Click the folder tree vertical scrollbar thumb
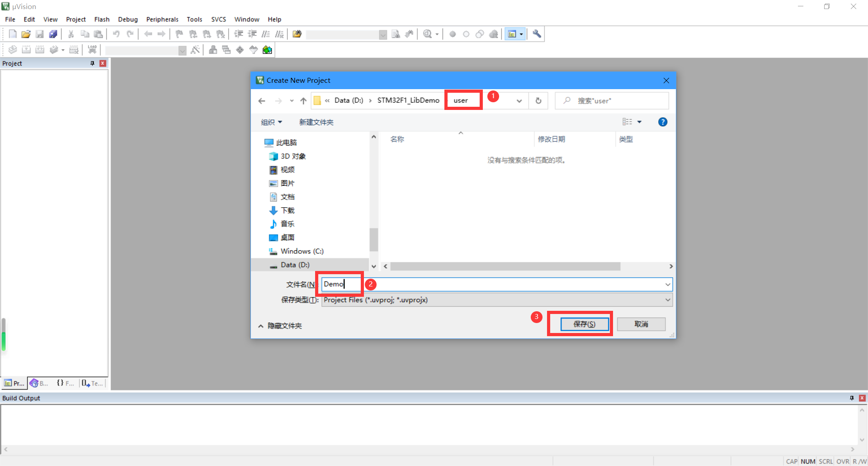 tap(373, 240)
